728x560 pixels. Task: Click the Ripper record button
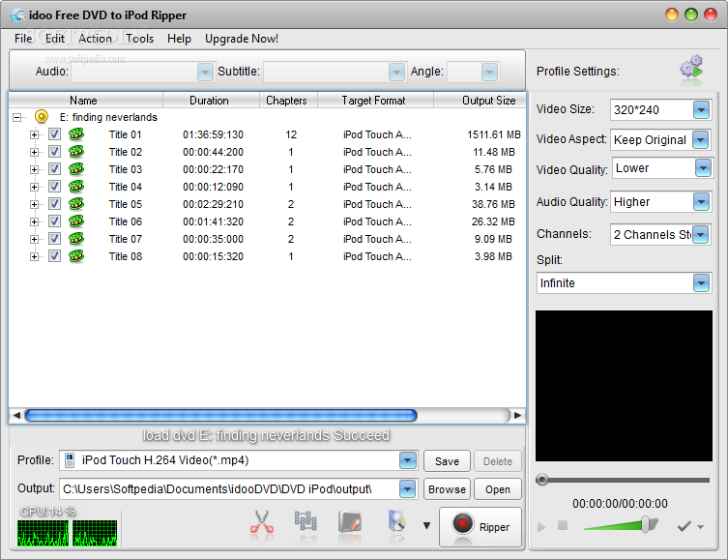click(480, 526)
